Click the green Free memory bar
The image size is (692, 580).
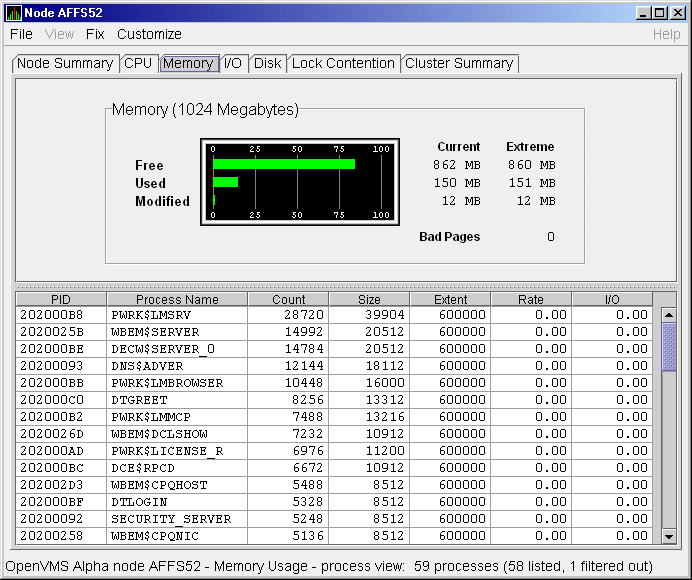284,164
